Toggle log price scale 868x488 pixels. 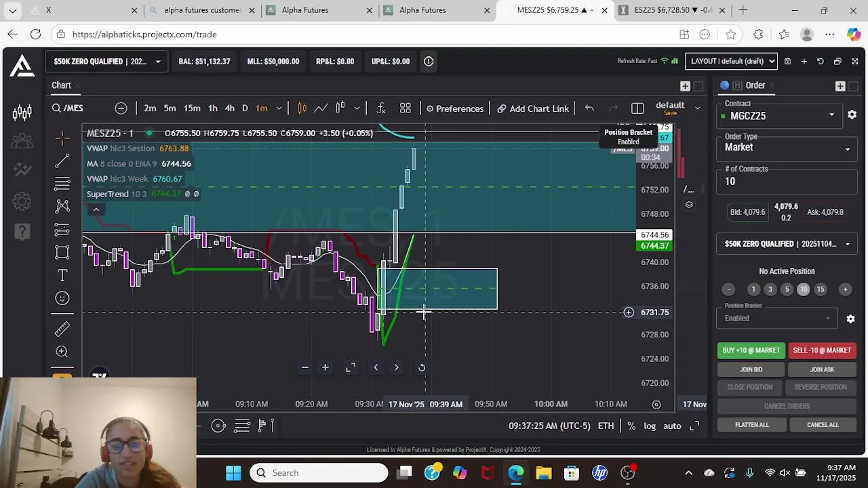[650, 426]
